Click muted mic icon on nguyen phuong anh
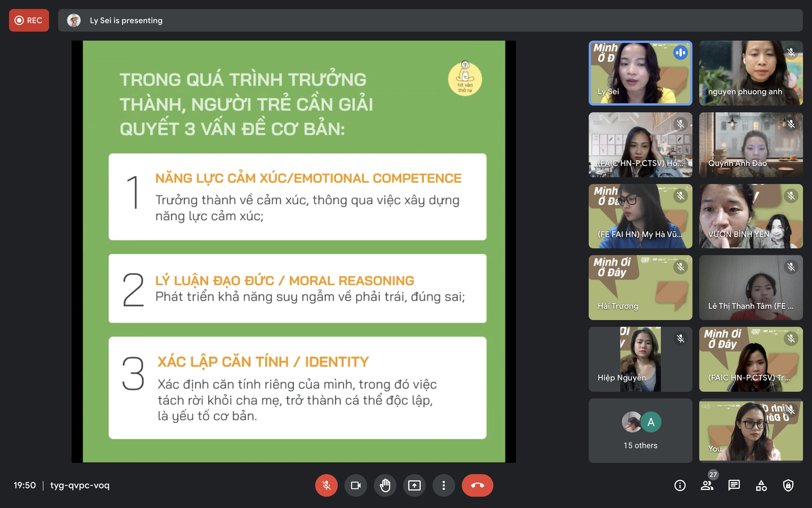This screenshot has width=812, height=508. (791, 52)
